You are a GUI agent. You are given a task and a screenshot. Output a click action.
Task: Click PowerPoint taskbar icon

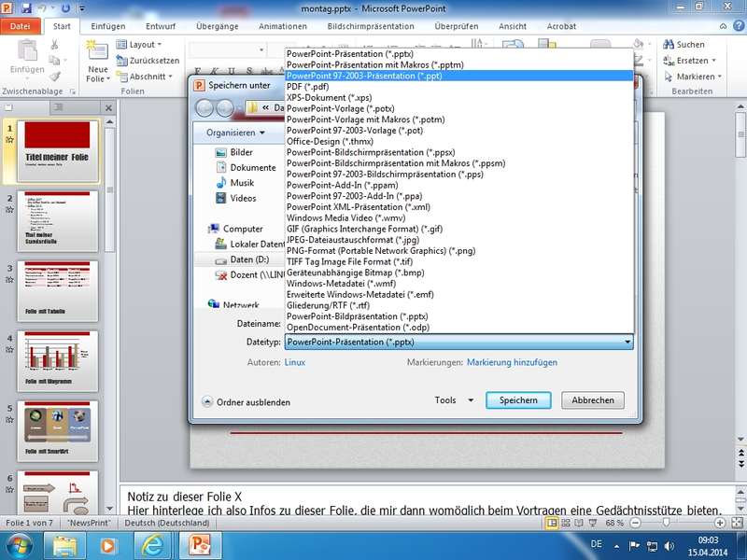coord(200,546)
